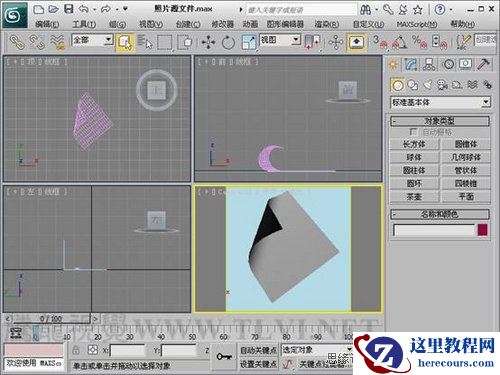Image resolution: width=500 pixels, height=375 pixels.
Task: Open the selection filter dropdown showing 全部
Action: (x=93, y=40)
